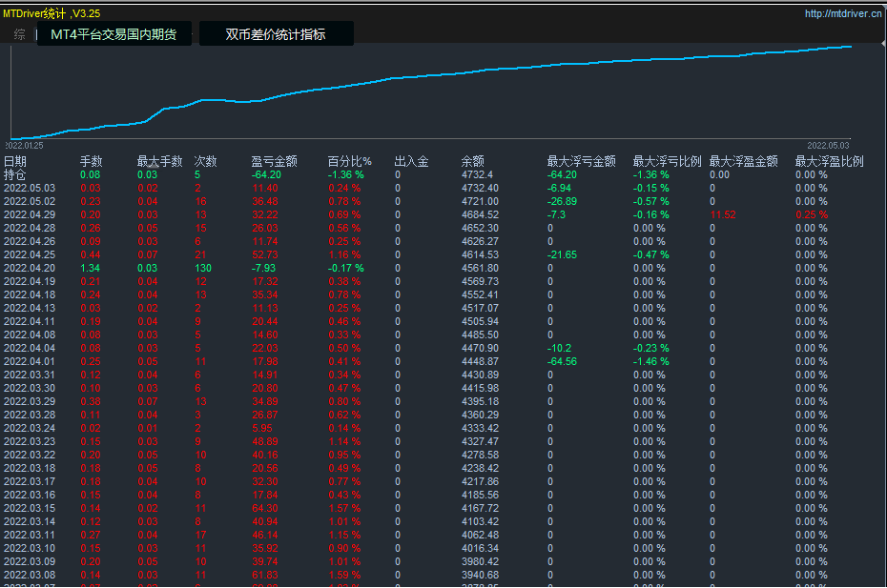Click the 百分比% column header
Image resolution: width=887 pixels, height=588 pixels.
click(x=350, y=161)
